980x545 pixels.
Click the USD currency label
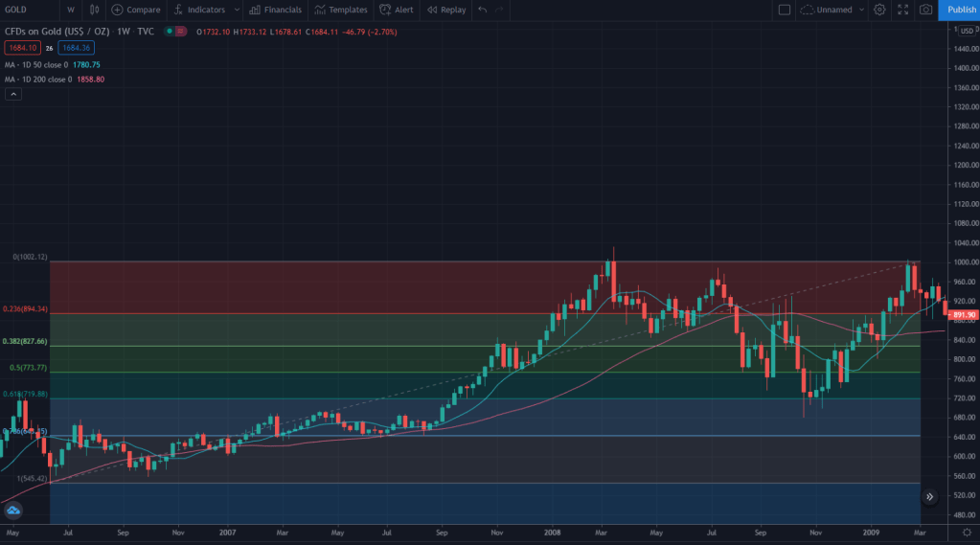pos(966,32)
